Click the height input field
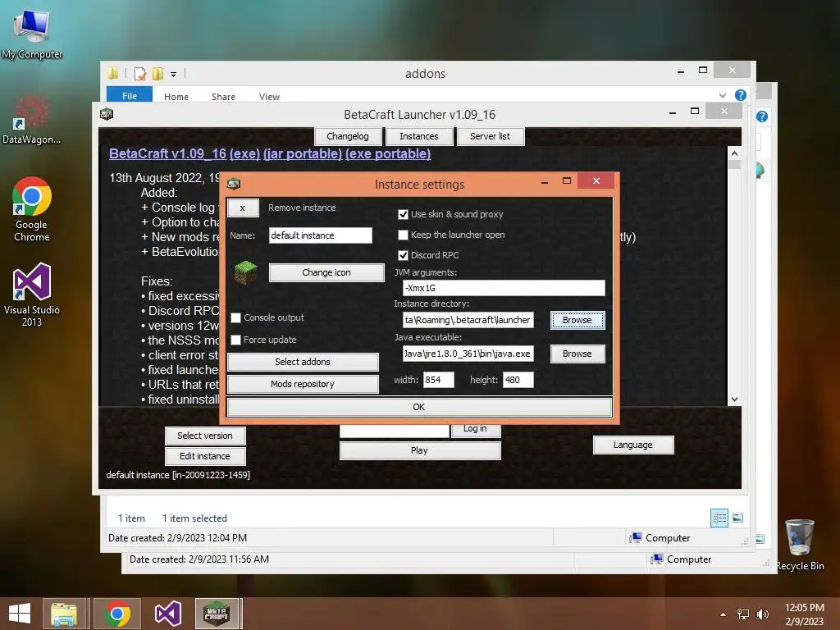 click(x=518, y=380)
